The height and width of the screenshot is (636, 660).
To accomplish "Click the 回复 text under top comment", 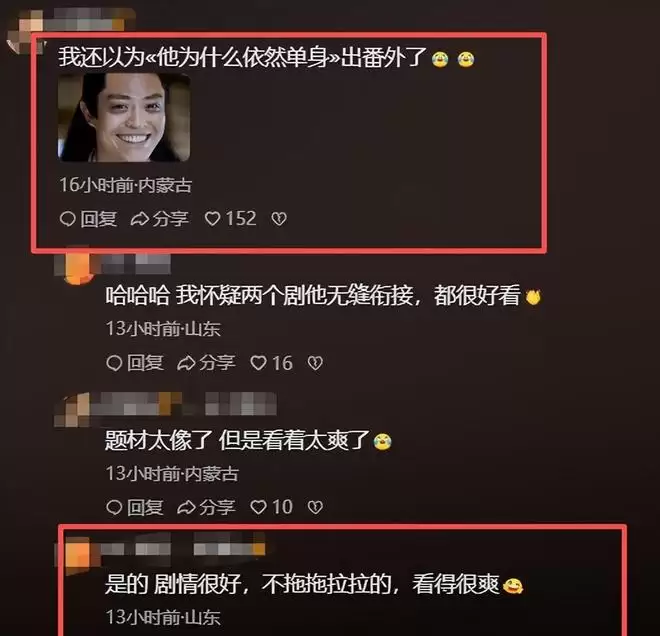I will pos(98,219).
